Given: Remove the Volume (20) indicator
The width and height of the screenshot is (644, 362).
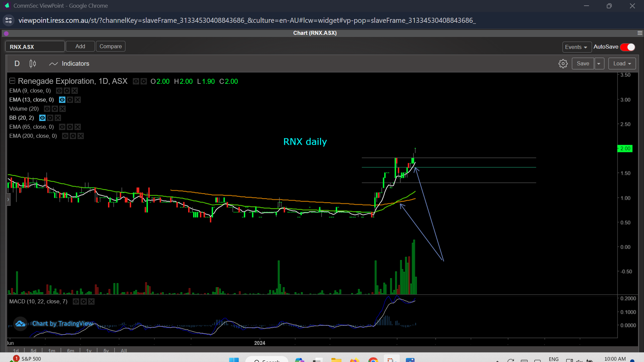Looking at the screenshot, I should [x=62, y=109].
